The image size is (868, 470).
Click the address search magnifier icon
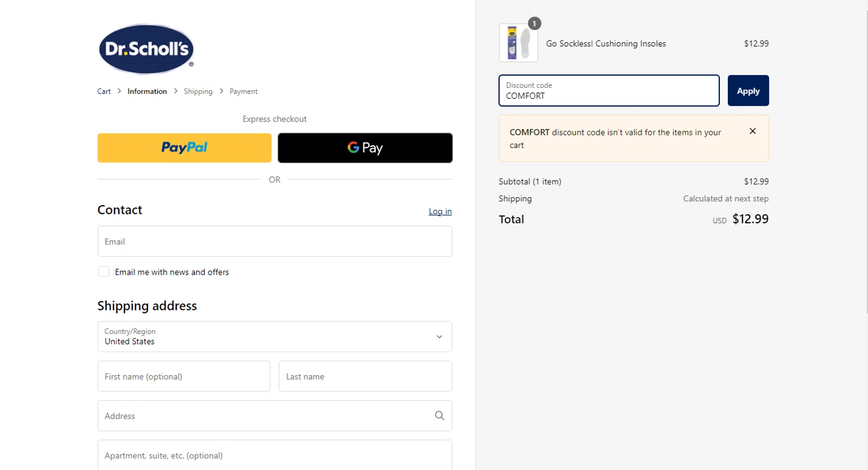click(x=439, y=416)
